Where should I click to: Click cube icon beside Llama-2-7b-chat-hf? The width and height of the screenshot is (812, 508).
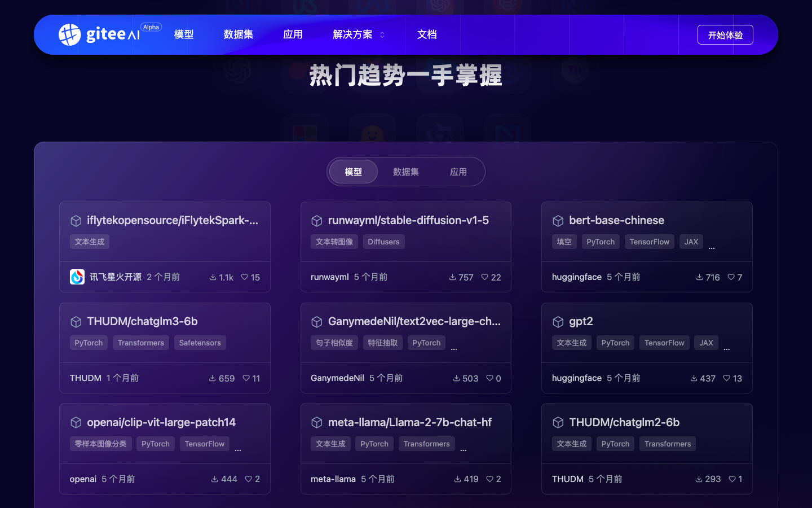tap(317, 423)
